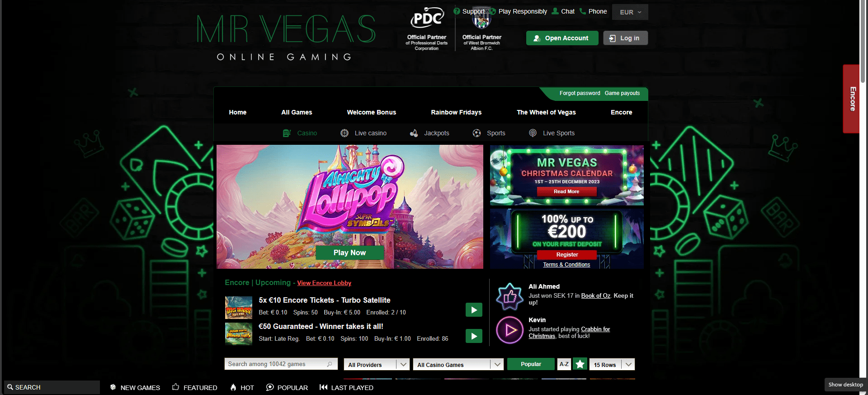Open Live Sports target icon
The height and width of the screenshot is (395, 868).
(533, 133)
